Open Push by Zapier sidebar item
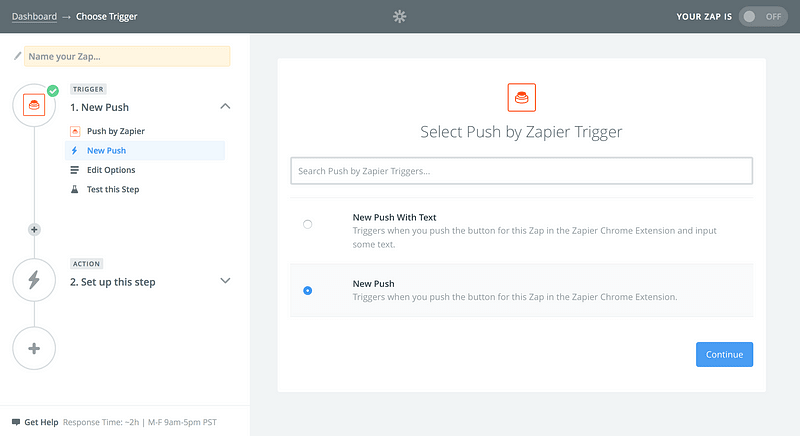 pos(116,131)
